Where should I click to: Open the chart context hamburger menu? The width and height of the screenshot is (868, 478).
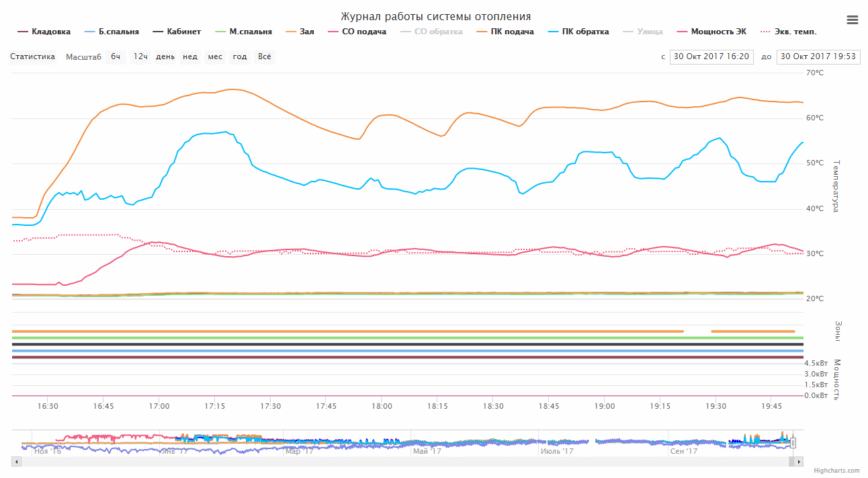[852, 20]
